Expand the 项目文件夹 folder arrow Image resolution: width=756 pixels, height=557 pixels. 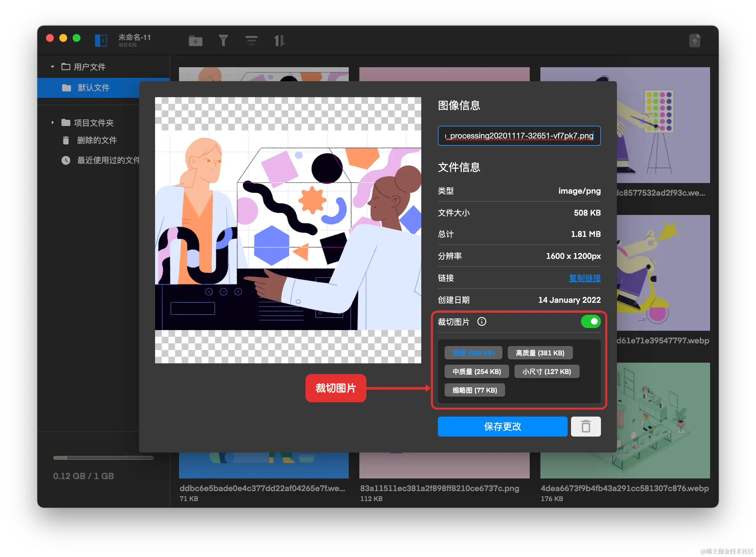pos(53,122)
